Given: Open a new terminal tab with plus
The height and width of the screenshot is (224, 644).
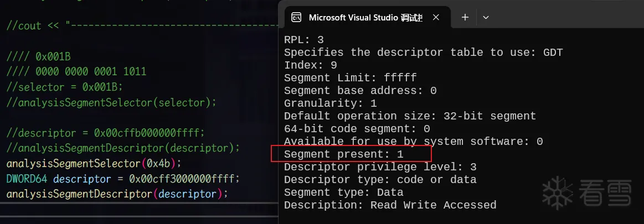Looking at the screenshot, I should (465, 17).
